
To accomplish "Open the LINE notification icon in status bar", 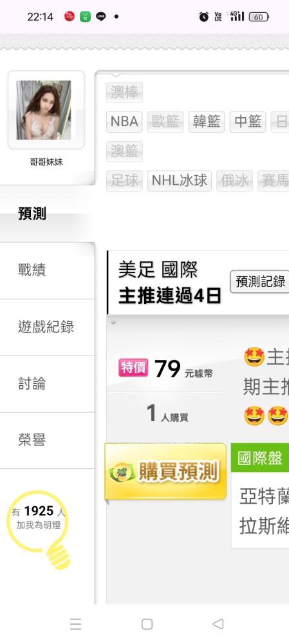I will click(x=100, y=17).
